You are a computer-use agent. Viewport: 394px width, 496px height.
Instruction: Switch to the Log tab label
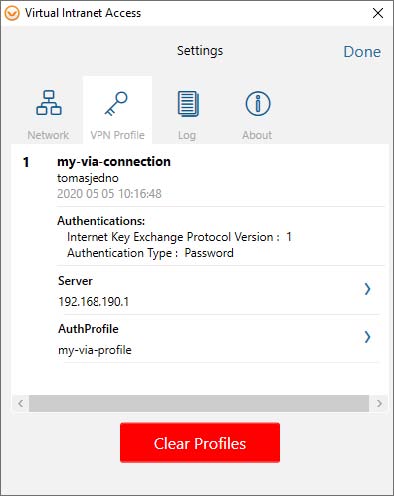pyautogui.click(x=187, y=135)
